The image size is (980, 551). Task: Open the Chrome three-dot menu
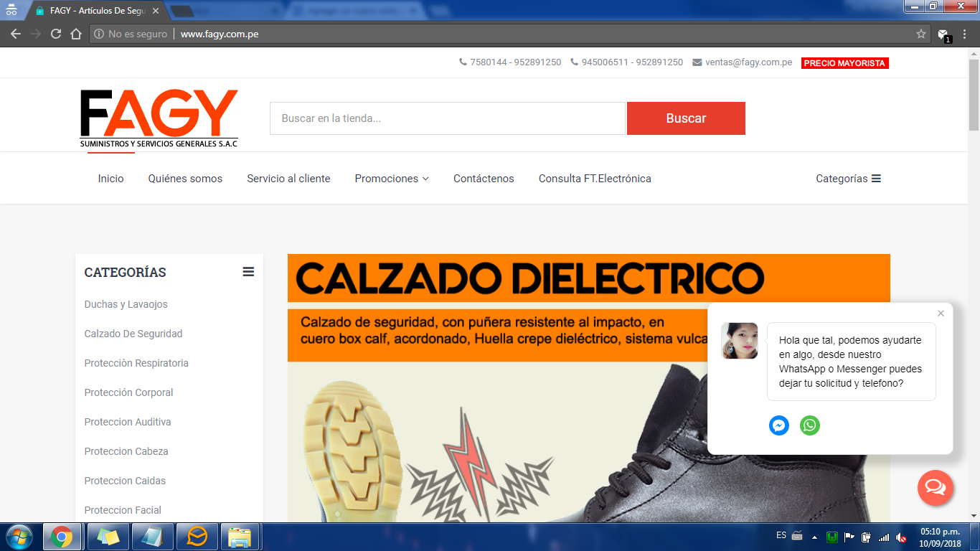coord(965,34)
